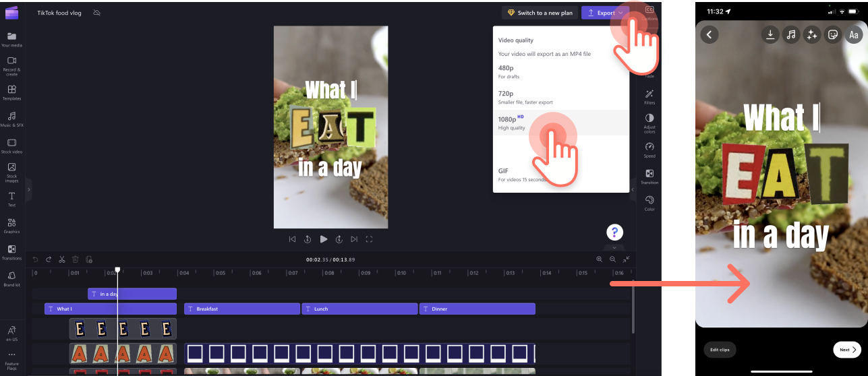Image resolution: width=868 pixels, height=376 pixels.
Task: Tap download icon in phone screen
Action: pyautogui.click(x=770, y=34)
